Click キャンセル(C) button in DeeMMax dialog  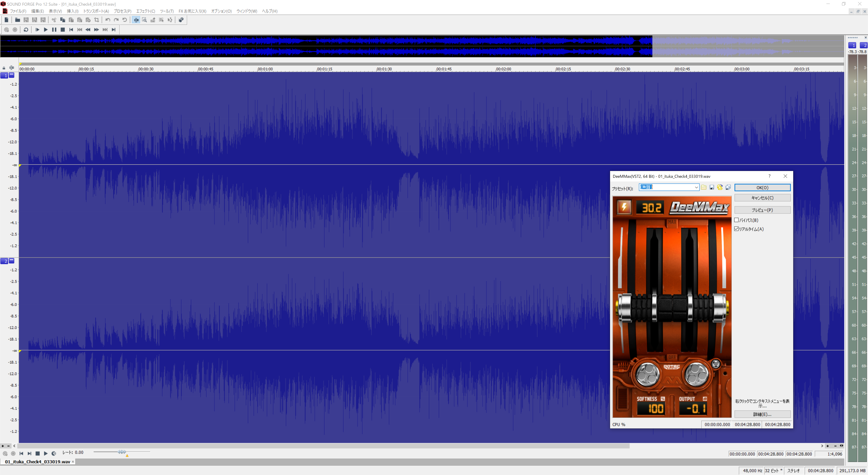coord(762,198)
